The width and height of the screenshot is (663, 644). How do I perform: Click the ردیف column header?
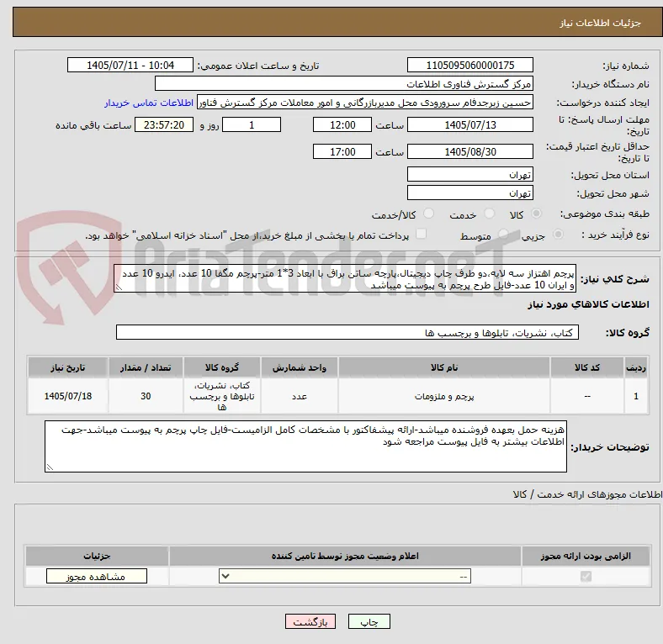(x=636, y=367)
